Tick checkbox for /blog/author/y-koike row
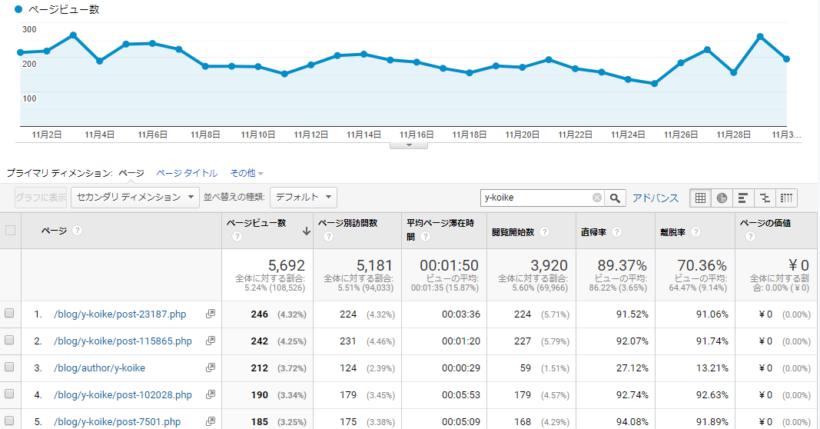This screenshot has height=429, width=820. click(10, 369)
